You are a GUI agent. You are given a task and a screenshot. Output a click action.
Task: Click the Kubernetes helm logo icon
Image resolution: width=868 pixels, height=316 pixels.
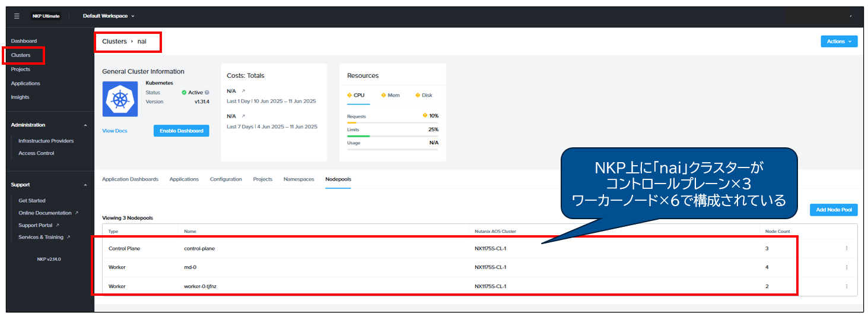tap(121, 99)
